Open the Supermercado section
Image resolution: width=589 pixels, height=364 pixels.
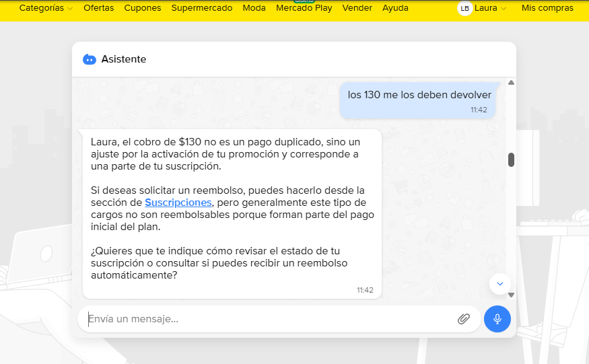tap(202, 8)
